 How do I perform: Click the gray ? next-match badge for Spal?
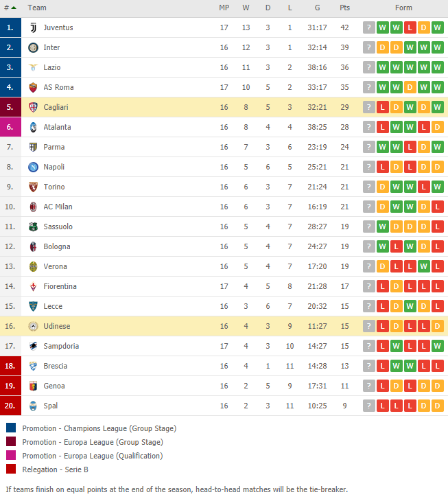[x=369, y=406]
